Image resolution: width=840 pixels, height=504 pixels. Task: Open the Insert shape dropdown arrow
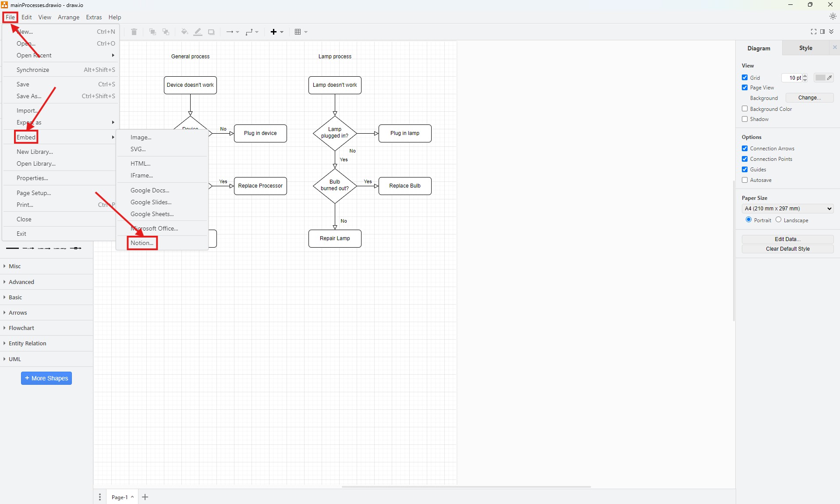[281, 32]
